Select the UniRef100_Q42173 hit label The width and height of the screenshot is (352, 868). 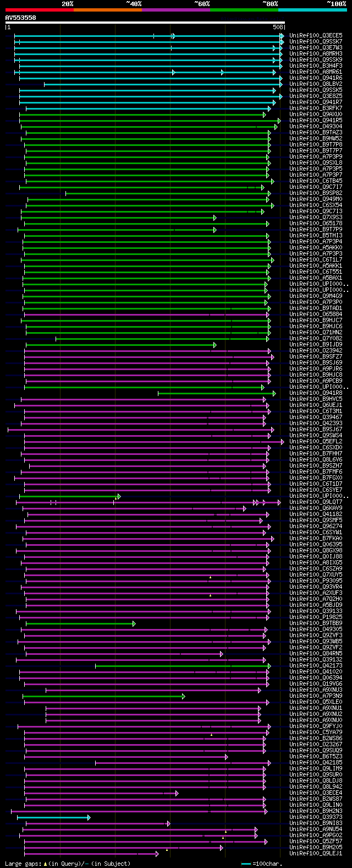(x=316, y=666)
